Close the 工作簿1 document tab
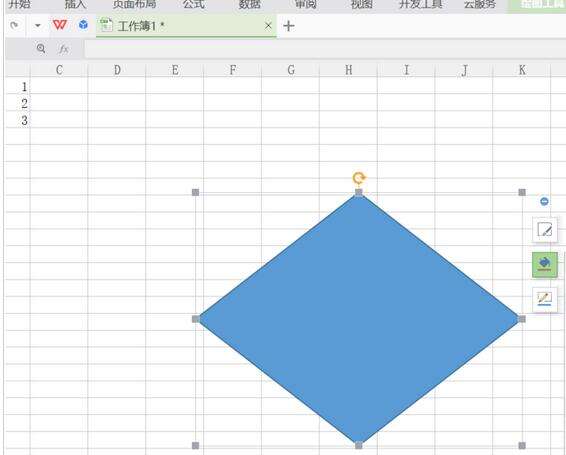Image resolution: width=566 pixels, height=455 pixels. point(268,26)
